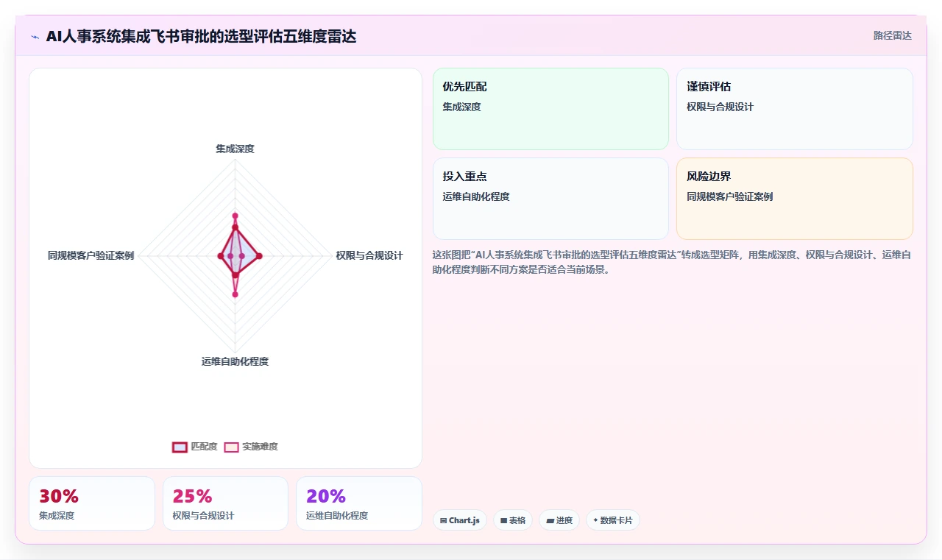Viewport: 942px width, 560px height.
Task: Toggle the 实施难度 legend item
Action: (251, 447)
